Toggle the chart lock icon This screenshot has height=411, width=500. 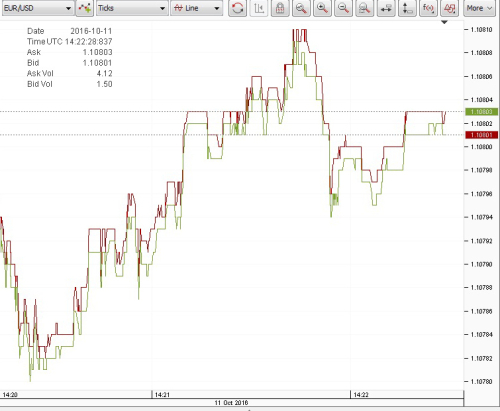(x=280, y=8)
